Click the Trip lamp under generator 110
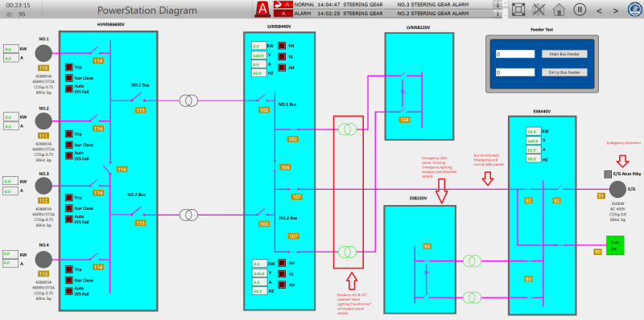This screenshot has width=644, height=320. point(69,68)
